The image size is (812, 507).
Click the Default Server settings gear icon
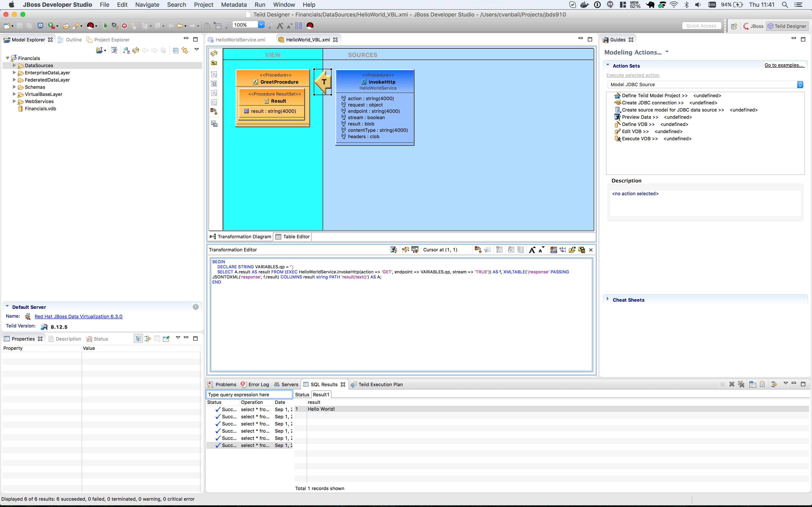click(196, 307)
